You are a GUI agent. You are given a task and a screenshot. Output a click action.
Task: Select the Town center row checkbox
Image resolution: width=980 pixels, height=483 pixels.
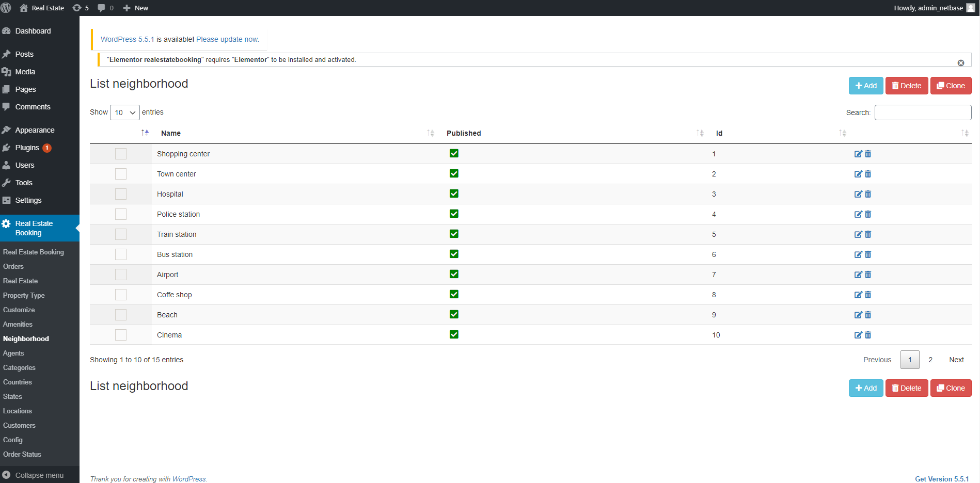[x=121, y=174]
